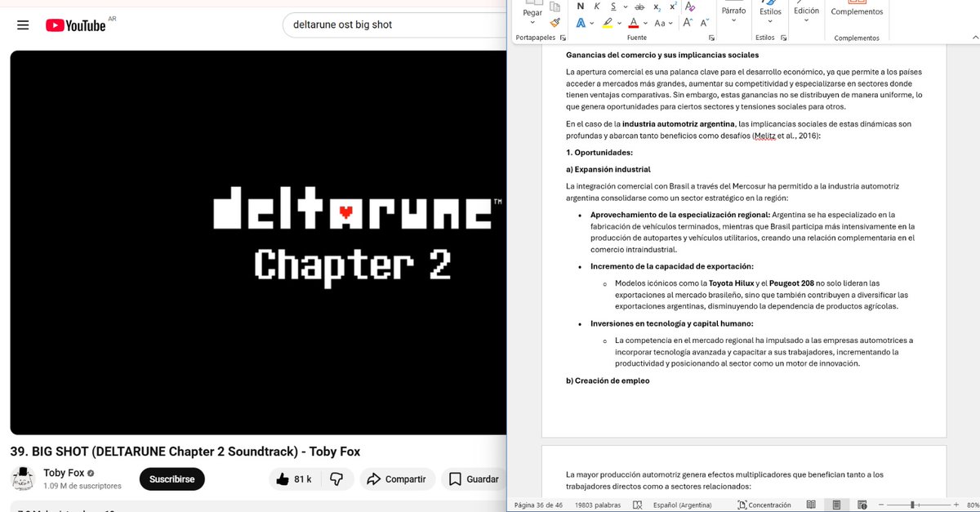Image resolution: width=980 pixels, height=512 pixels.
Task: Open word count 19803 palabras
Action: tap(597, 505)
